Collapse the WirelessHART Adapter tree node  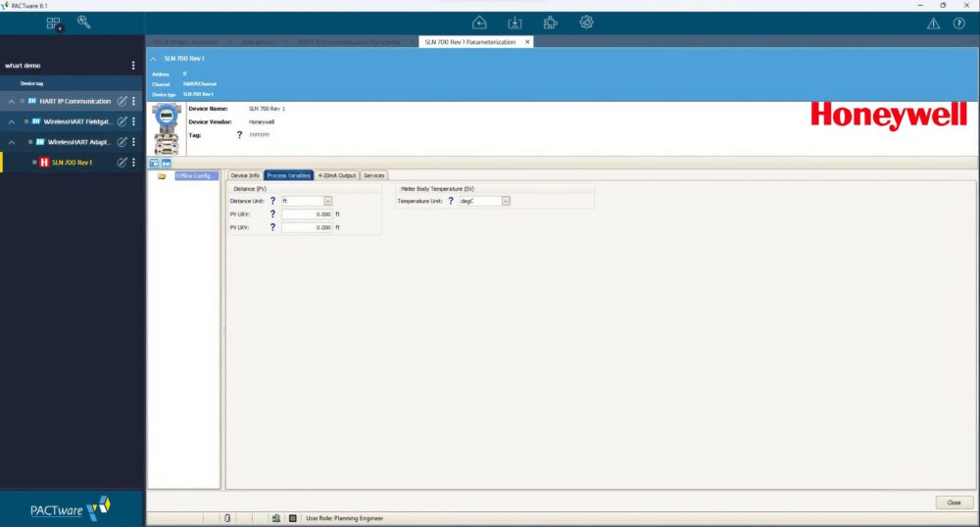tap(11, 142)
